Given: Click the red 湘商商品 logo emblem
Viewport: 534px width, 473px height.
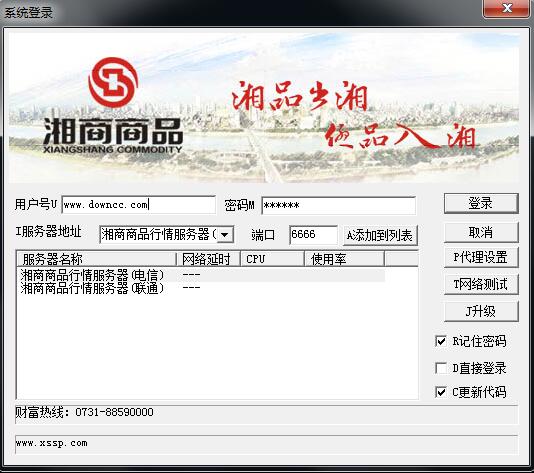Looking at the screenshot, I should tap(113, 82).
